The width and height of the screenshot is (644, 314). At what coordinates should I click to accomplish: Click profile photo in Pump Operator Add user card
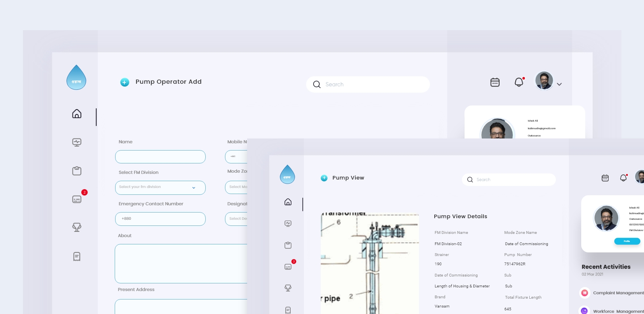(x=497, y=129)
